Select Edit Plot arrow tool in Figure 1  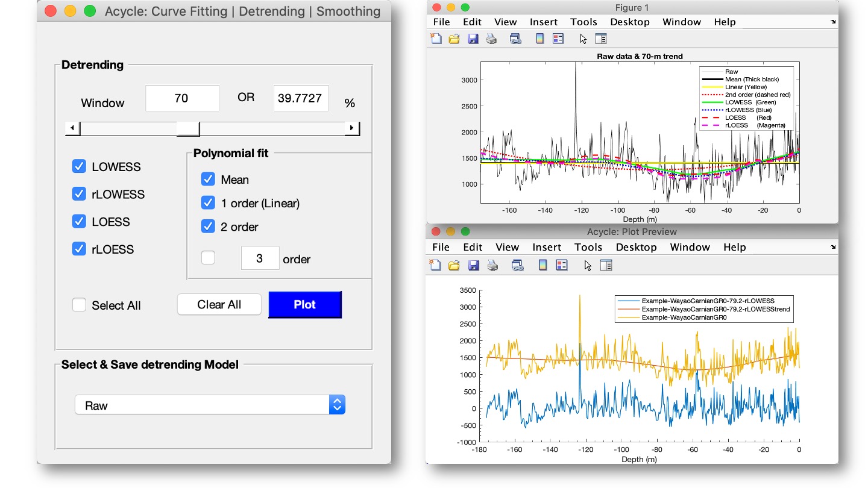(x=583, y=39)
